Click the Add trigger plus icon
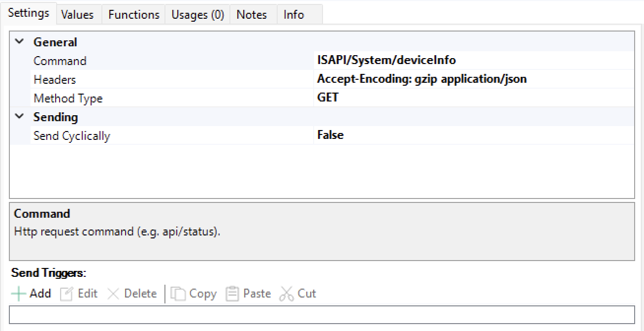Image resolution: width=644 pixels, height=331 pixels. [19, 294]
